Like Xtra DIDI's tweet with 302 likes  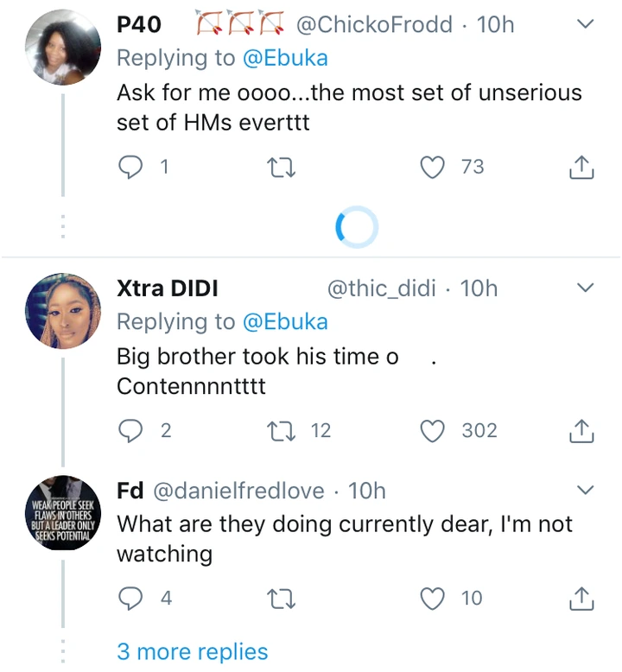432,430
